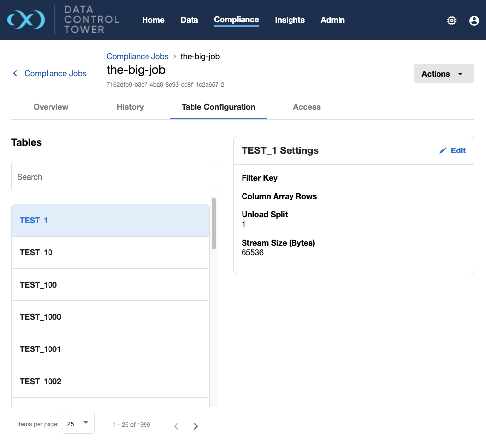The image size is (486, 448).
Task: Open the Access tab
Action: click(x=307, y=107)
